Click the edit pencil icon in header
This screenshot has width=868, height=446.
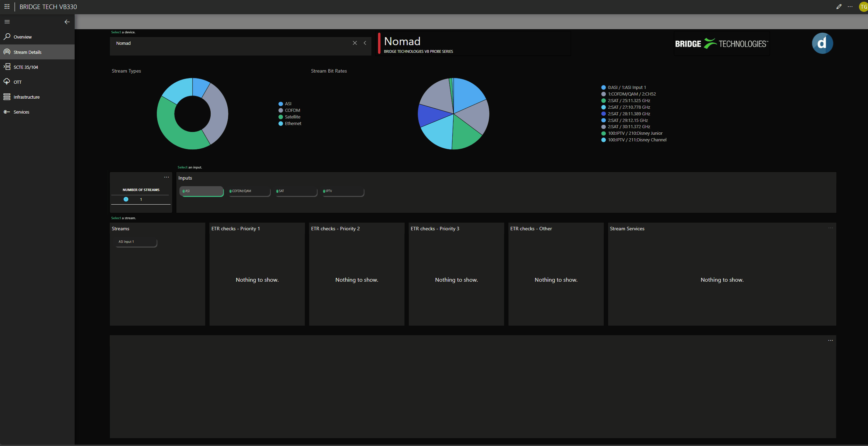[x=839, y=7]
